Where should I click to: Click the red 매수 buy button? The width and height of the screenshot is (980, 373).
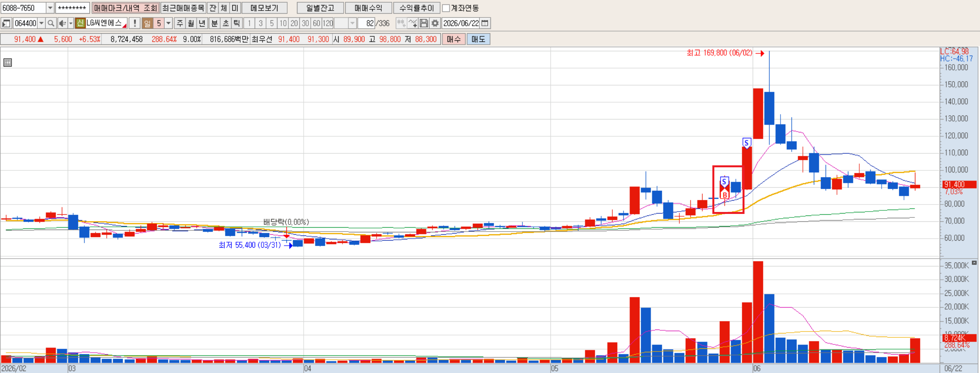click(454, 39)
